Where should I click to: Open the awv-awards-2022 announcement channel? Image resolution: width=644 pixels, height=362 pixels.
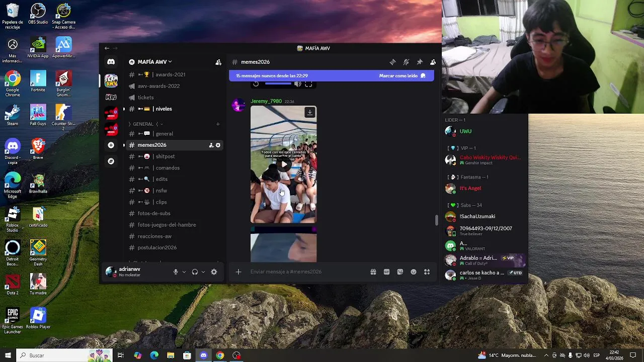click(174, 86)
